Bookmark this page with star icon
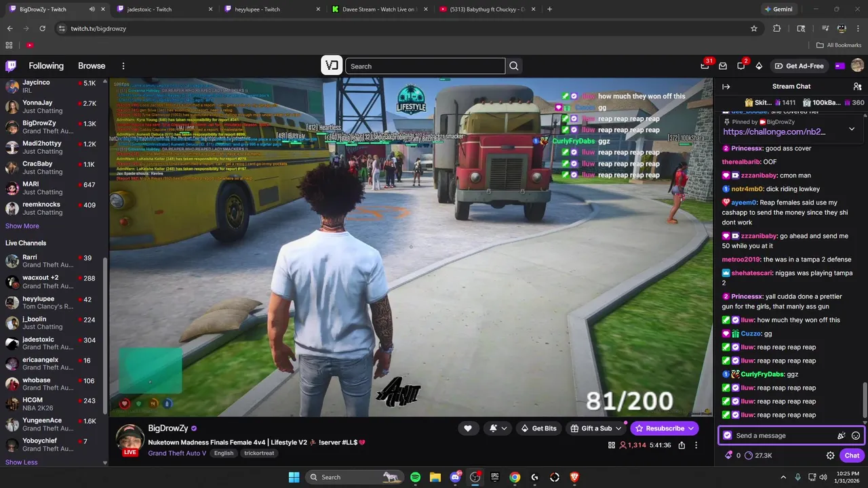The width and height of the screenshot is (868, 488). 754,28
